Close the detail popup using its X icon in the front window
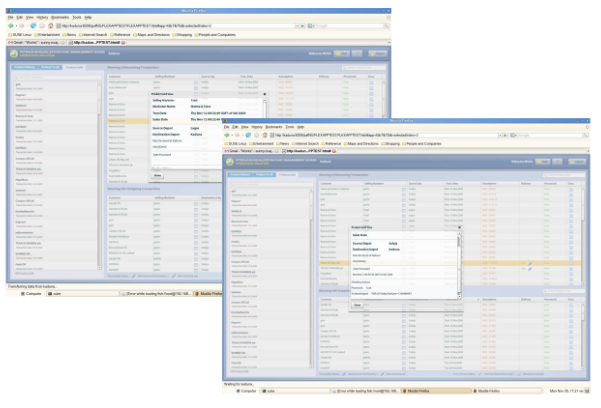Image resolution: width=601 pixels, height=408 pixels. [x=459, y=228]
